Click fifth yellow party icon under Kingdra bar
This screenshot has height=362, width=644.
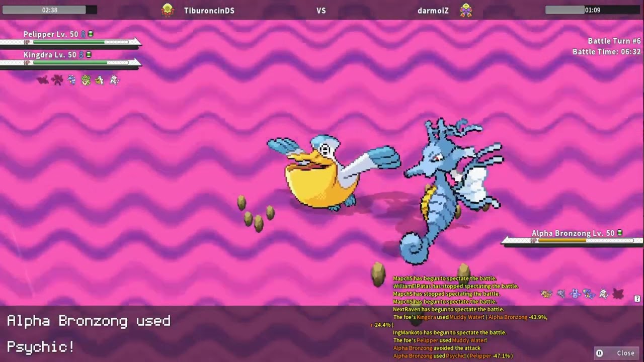click(100, 79)
